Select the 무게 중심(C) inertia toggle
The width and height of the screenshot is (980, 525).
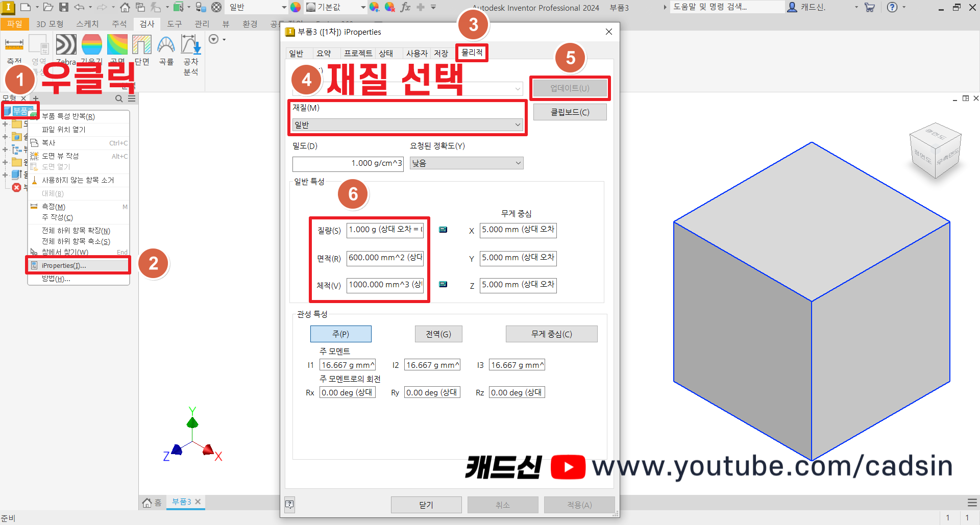[552, 334]
